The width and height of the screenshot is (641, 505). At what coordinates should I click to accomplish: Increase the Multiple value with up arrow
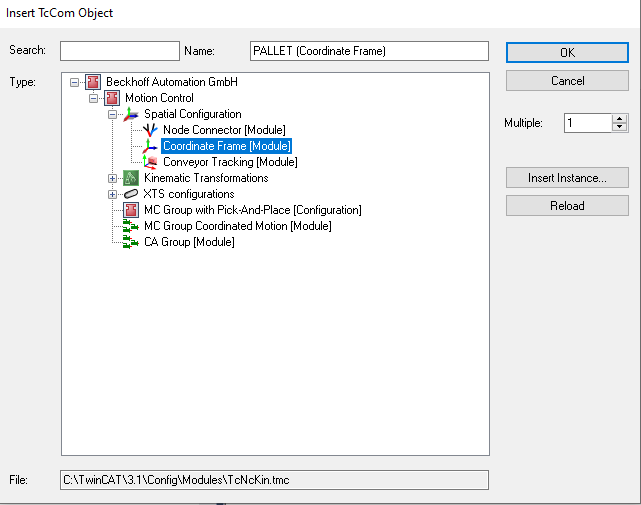coord(619,119)
